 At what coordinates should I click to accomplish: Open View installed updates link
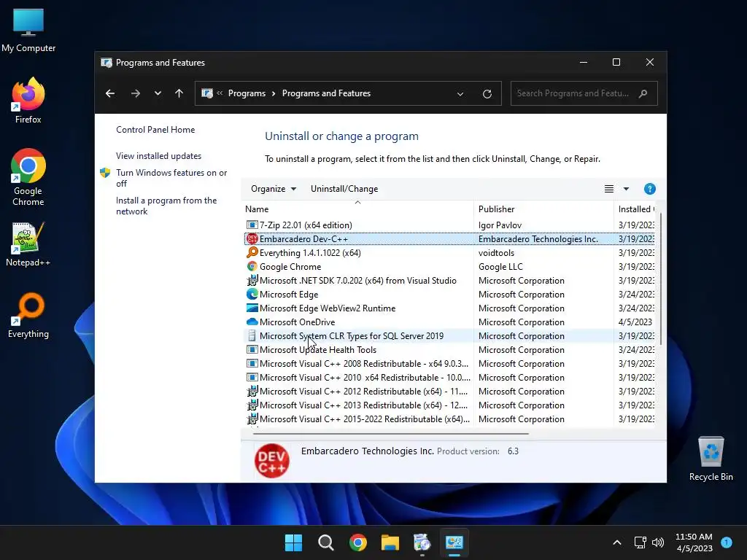[x=158, y=156]
